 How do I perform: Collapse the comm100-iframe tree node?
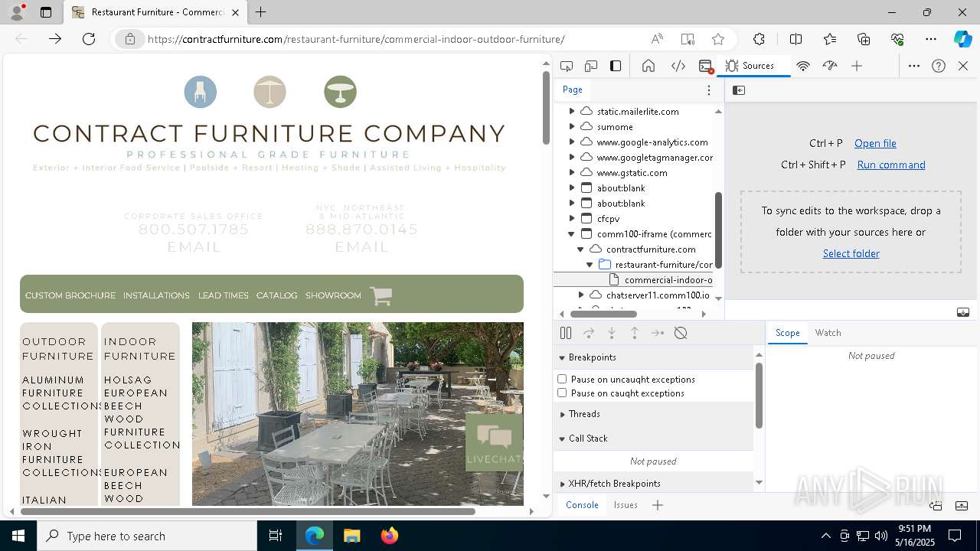point(572,233)
